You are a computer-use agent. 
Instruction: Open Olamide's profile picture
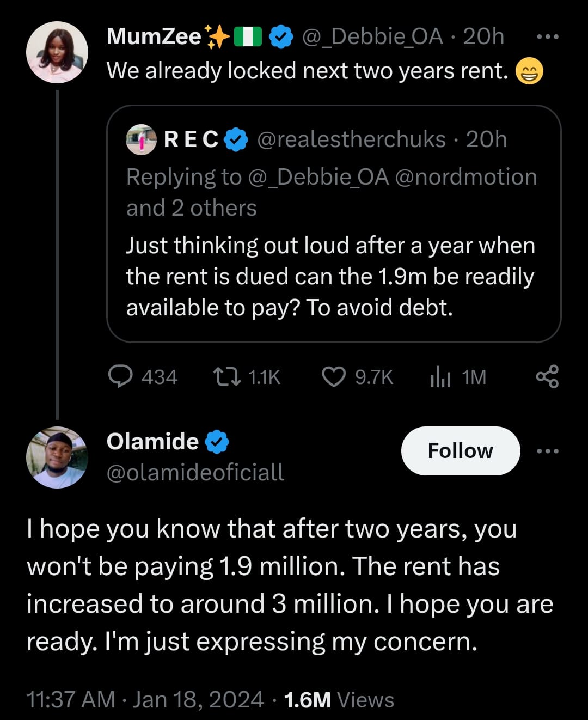[x=57, y=457]
